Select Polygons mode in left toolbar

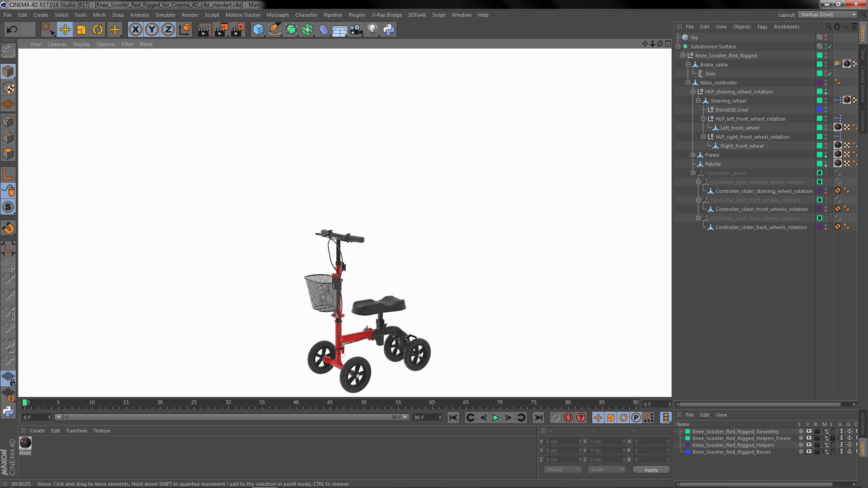pos(8,154)
